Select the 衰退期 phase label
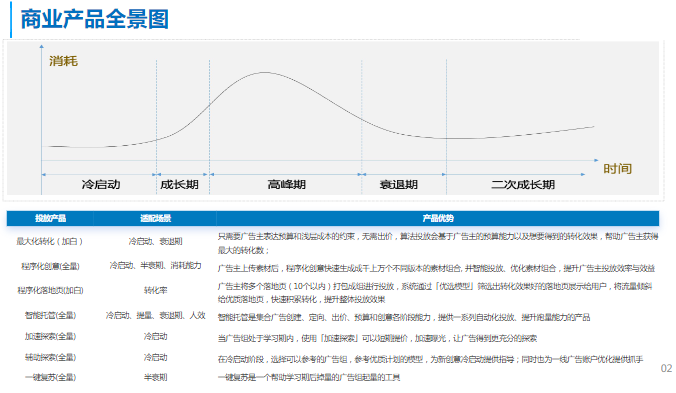 (x=398, y=184)
